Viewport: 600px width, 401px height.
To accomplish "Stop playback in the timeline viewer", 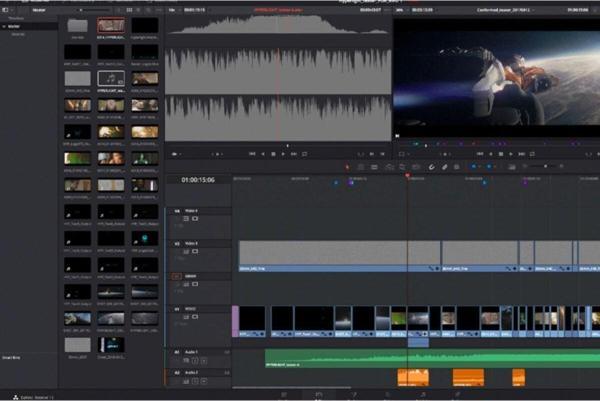I will (x=501, y=154).
